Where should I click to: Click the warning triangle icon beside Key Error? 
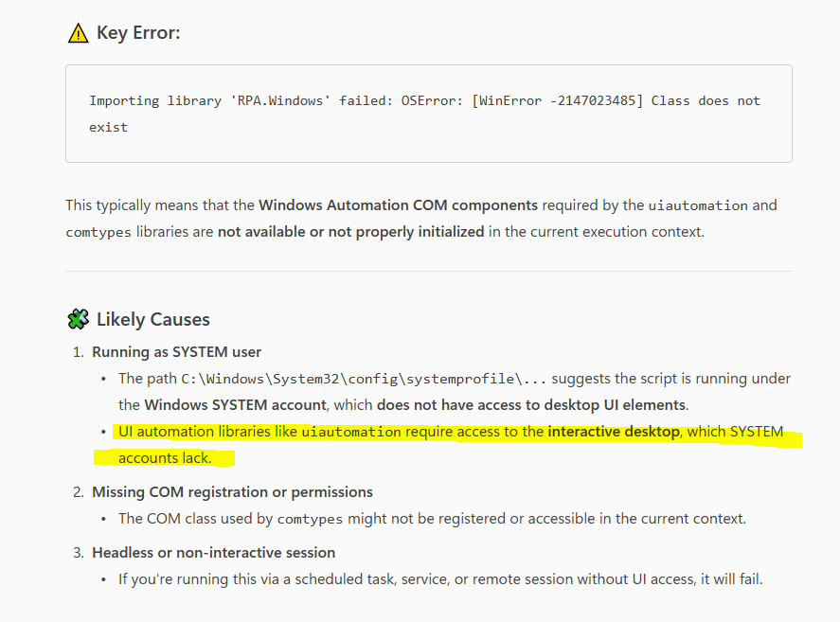pos(78,34)
